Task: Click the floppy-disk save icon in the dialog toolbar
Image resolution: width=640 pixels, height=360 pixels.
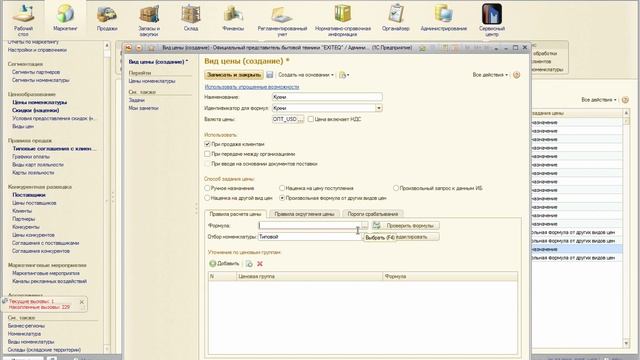Action: click(270, 75)
